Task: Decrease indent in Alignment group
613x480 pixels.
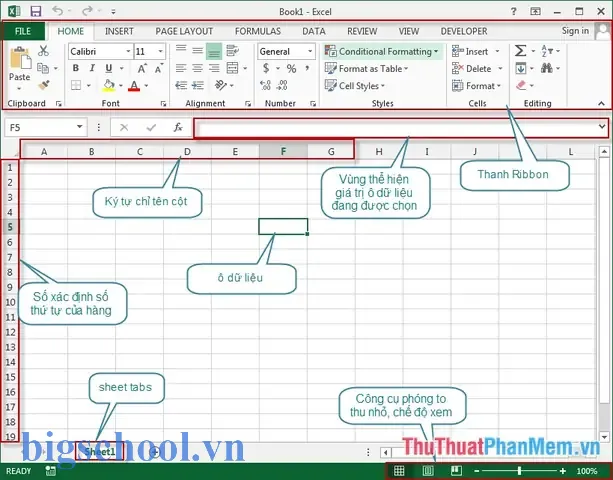Action: (181, 85)
